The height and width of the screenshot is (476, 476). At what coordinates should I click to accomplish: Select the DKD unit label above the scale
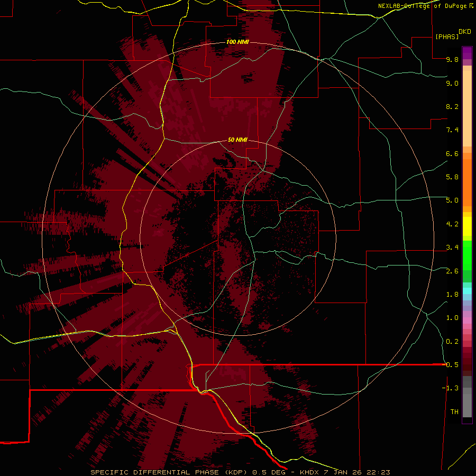coord(464,31)
